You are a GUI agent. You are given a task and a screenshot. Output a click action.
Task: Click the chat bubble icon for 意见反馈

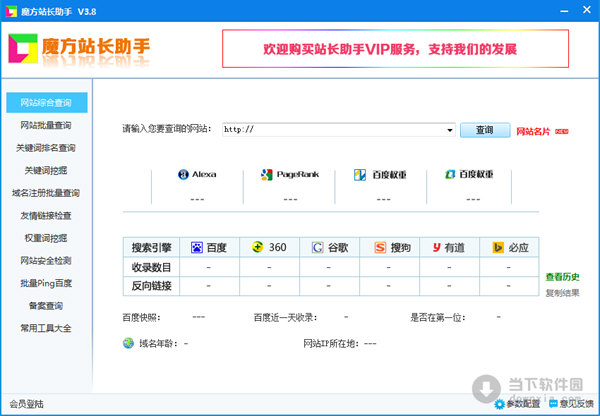(x=553, y=403)
